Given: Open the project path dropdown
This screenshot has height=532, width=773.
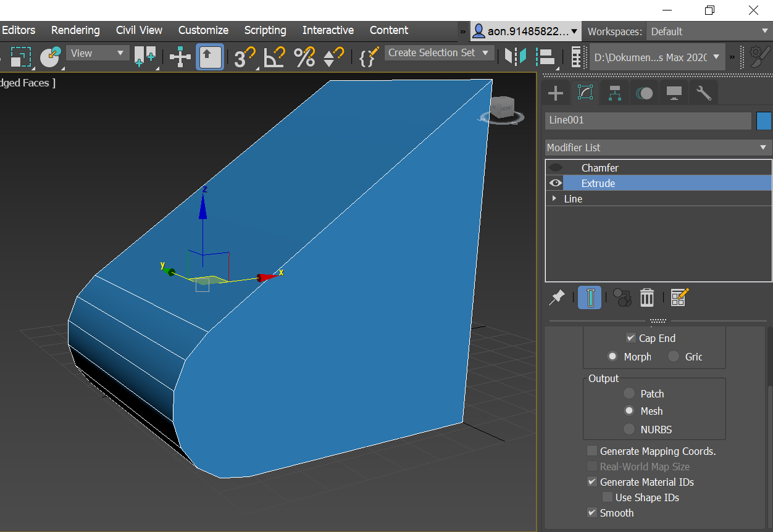Looking at the screenshot, I should click(x=657, y=57).
